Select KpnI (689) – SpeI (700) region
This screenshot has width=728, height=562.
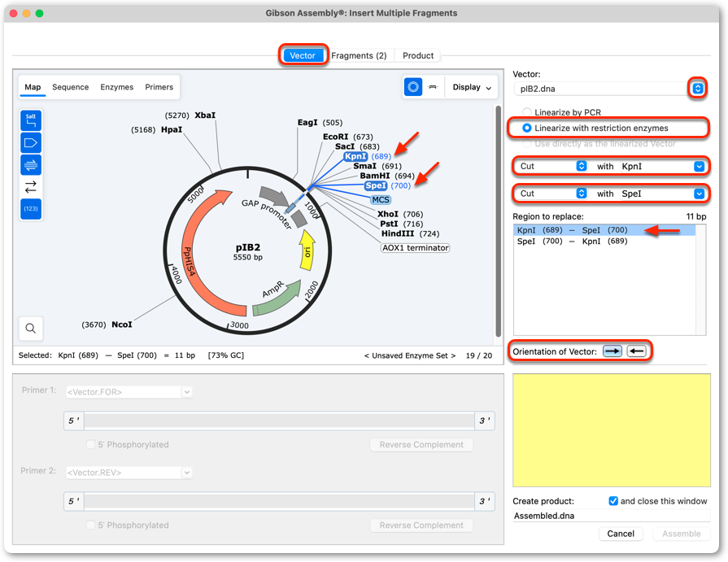tap(604, 230)
